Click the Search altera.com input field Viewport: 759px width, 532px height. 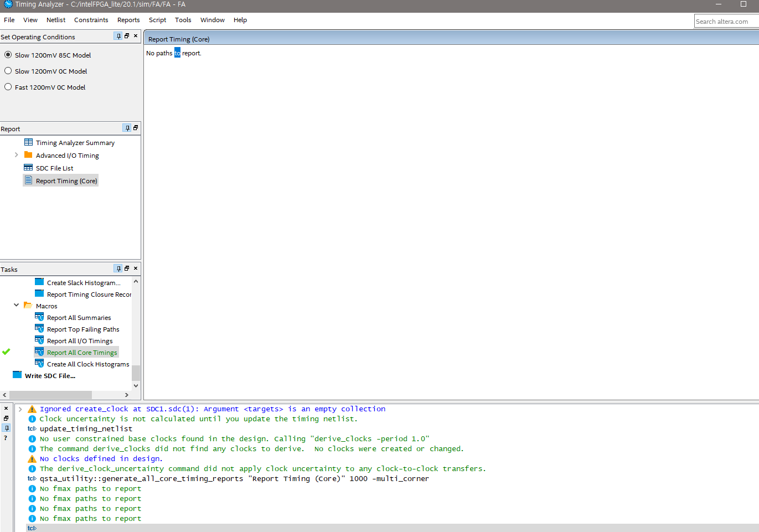tap(725, 22)
